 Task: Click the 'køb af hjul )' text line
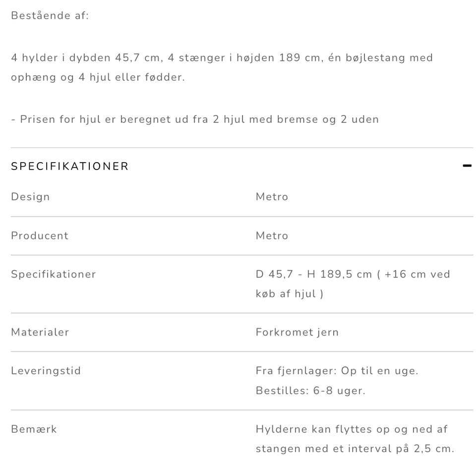[x=290, y=293]
